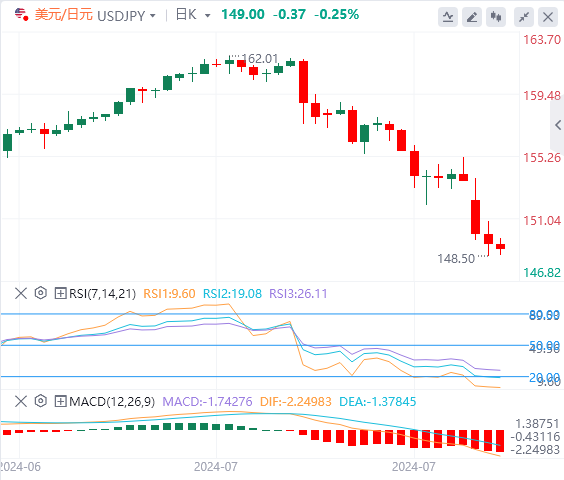Click the DEA:-1.37845 value
The height and width of the screenshot is (480, 564).
378,401
